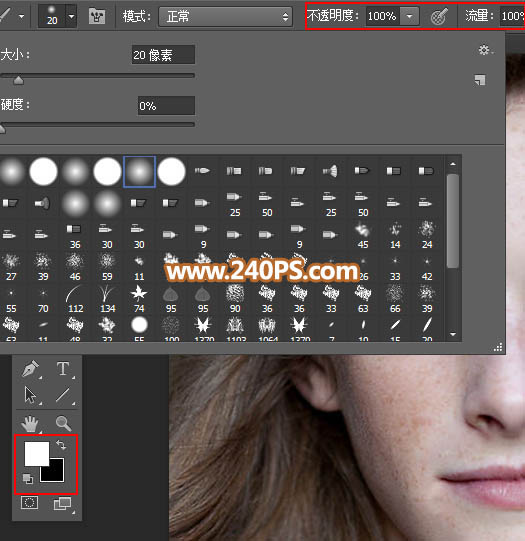Reset to default black and white colors
Image resolution: width=525 pixels, height=541 pixels.
[28, 479]
